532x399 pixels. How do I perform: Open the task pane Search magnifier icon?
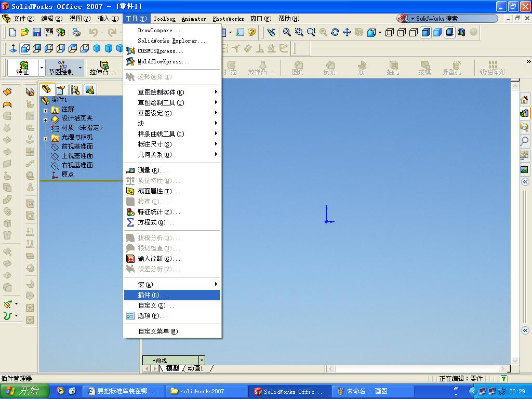[x=525, y=140]
